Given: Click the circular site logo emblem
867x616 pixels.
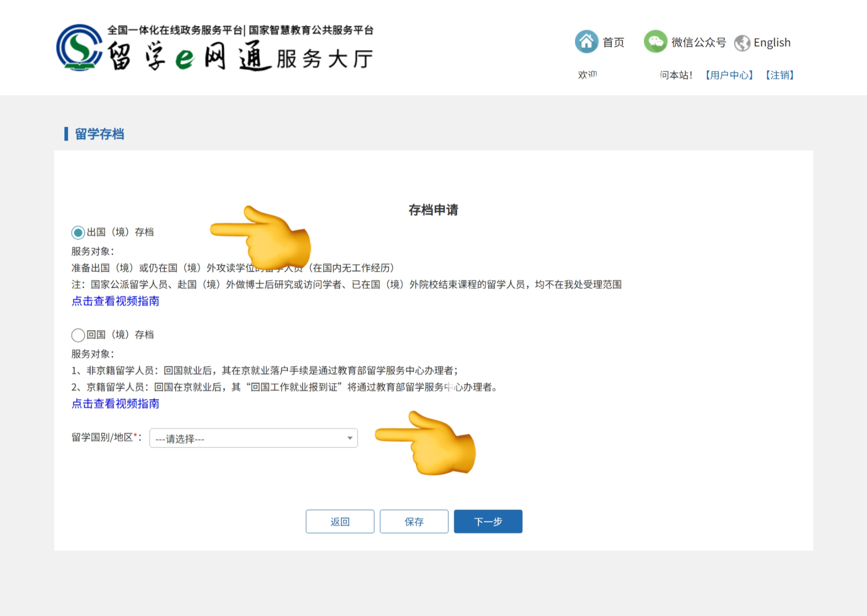Looking at the screenshot, I should pyautogui.click(x=80, y=48).
